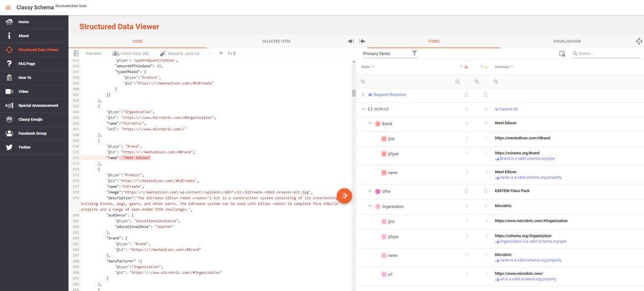This screenshot has width=644, height=291.
Task: Click the line-numbers toggle icon in code toolbar
Action: click(x=76, y=54)
